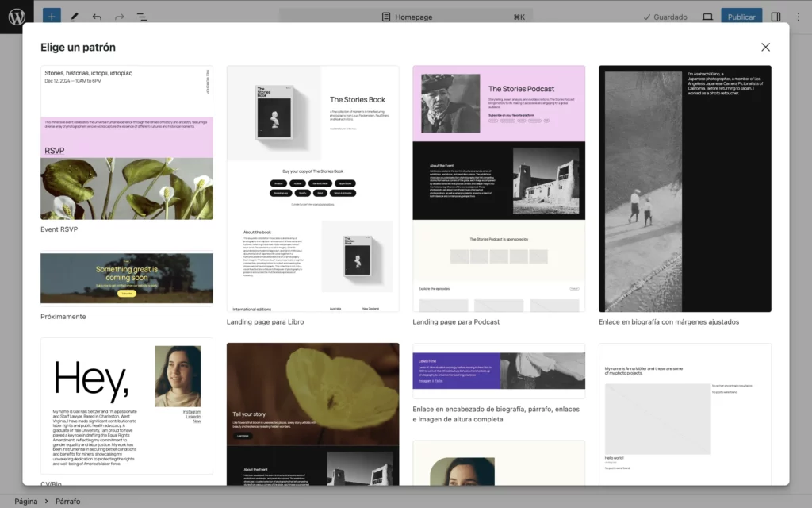Toggle the settings sidebar panel icon

coord(776,17)
